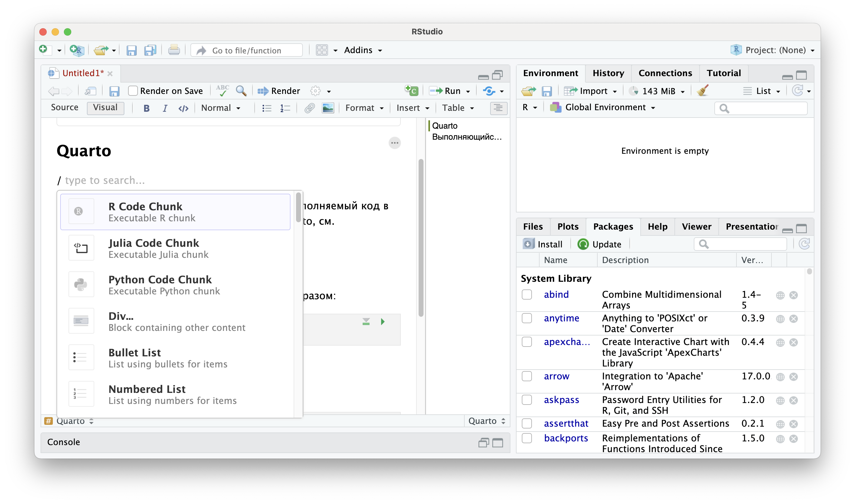Save workspace in Environment pane

(547, 91)
